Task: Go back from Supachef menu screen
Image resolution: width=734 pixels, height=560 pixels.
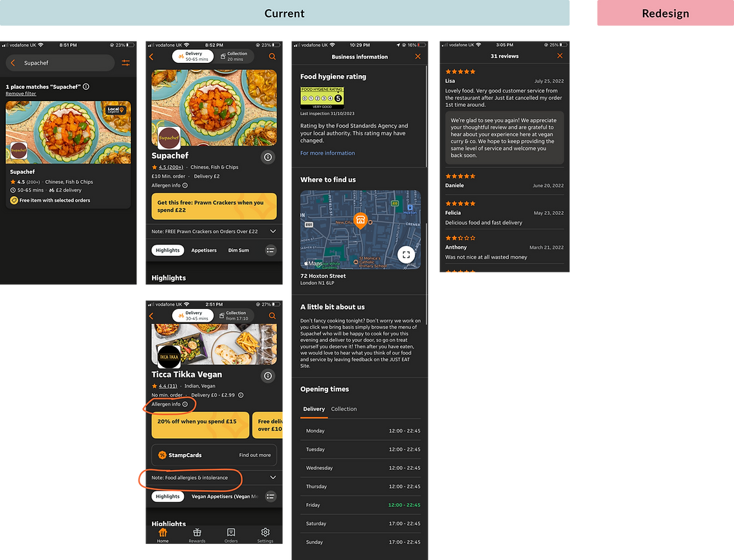Action: coord(151,57)
